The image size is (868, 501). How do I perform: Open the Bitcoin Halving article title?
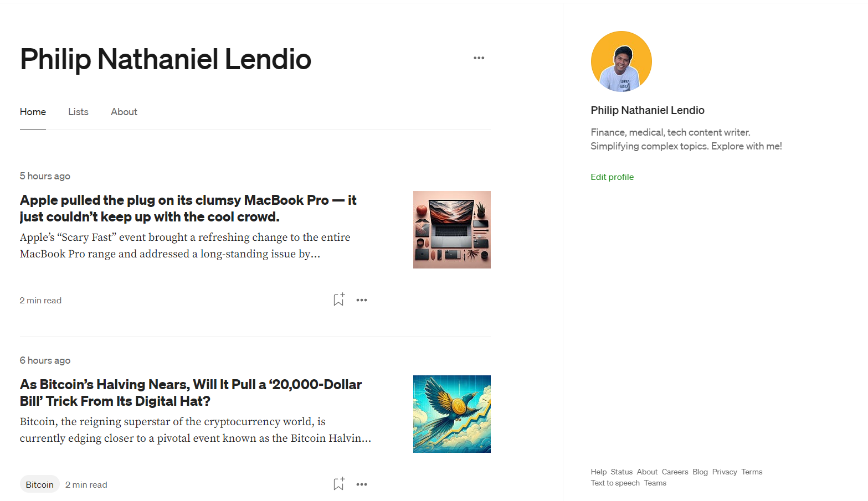191,392
